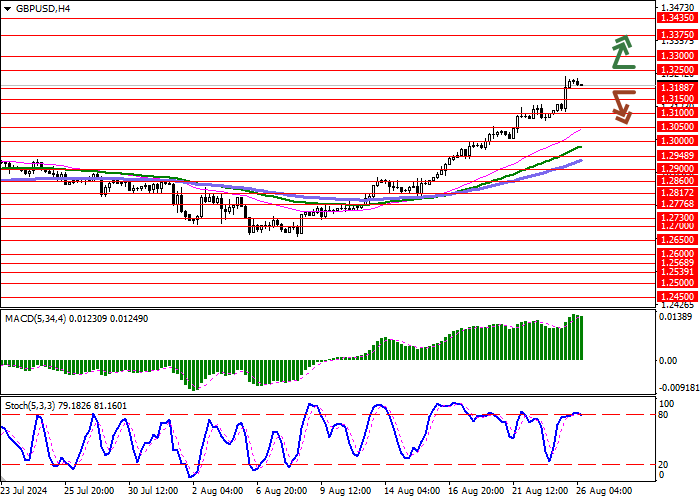Screen dimensions: 700x500
Task: Click the 1.24500 price label
Action: (677, 297)
